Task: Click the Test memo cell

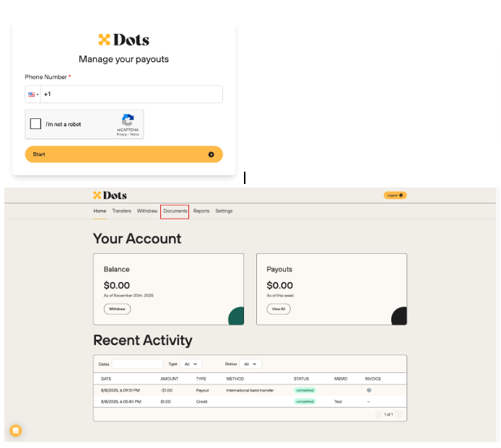Action: coord(338,402)
